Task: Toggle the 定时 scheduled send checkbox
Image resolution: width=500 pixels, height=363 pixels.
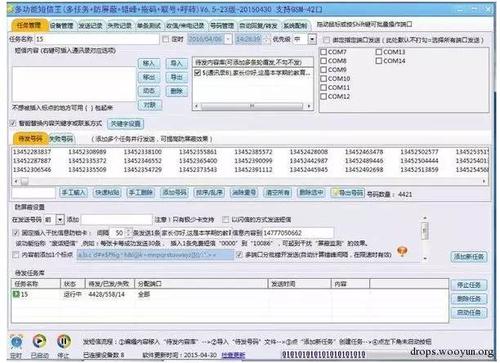Action: (165, 39)
